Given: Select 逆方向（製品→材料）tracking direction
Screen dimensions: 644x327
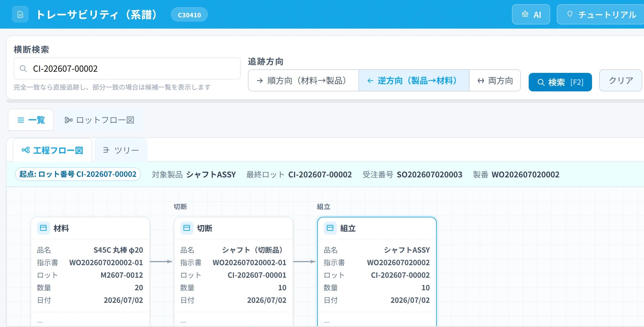Looking at the screenshot, I should [x=414, y=81].
